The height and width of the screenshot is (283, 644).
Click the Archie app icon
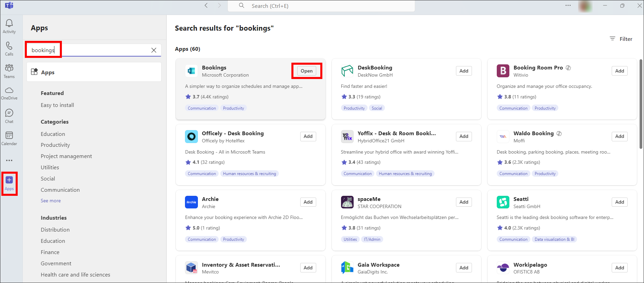click(x=191, y=202)
